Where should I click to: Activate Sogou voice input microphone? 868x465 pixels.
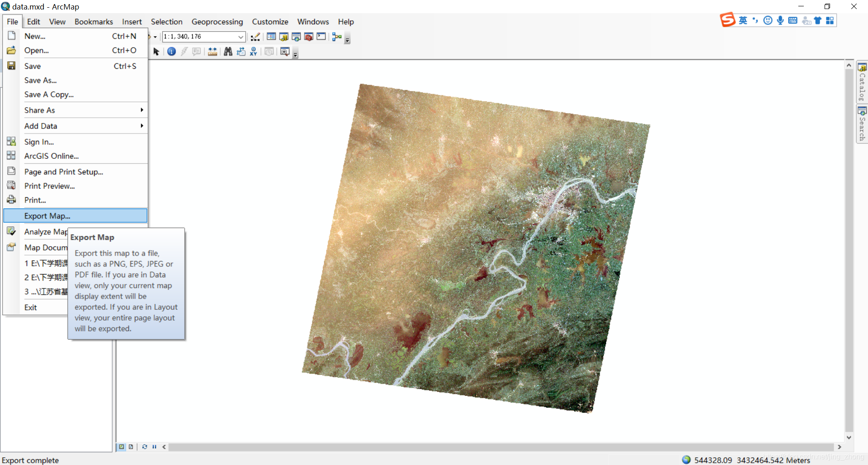point(780,20)
